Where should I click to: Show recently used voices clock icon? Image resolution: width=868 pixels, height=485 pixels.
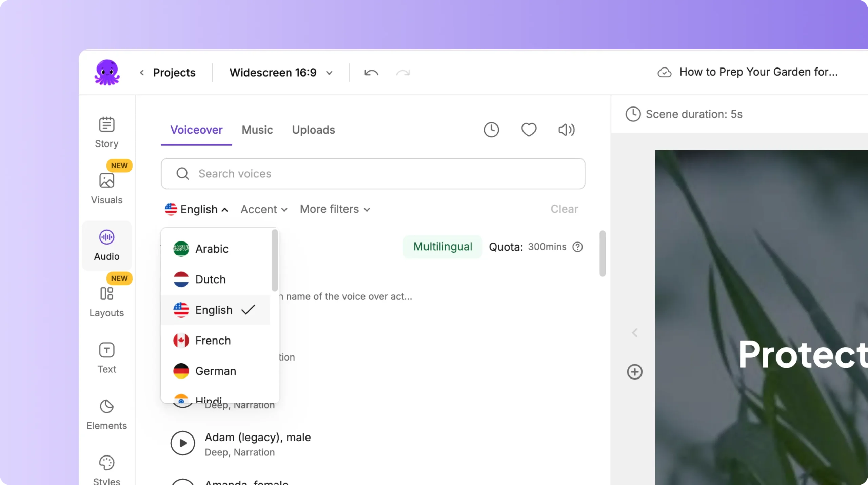pyautogui.click(x=491, y=130)
